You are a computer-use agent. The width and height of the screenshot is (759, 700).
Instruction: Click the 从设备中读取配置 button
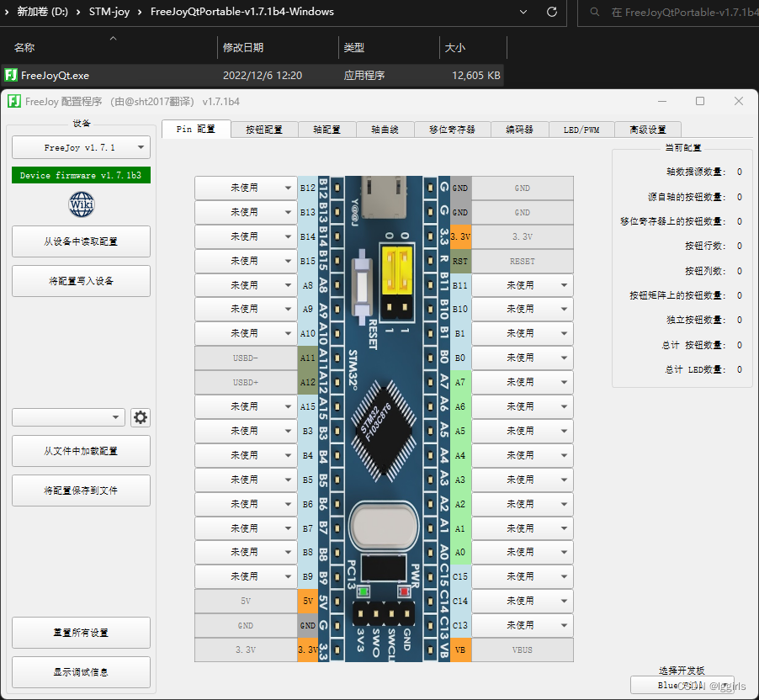click(80, 241)
